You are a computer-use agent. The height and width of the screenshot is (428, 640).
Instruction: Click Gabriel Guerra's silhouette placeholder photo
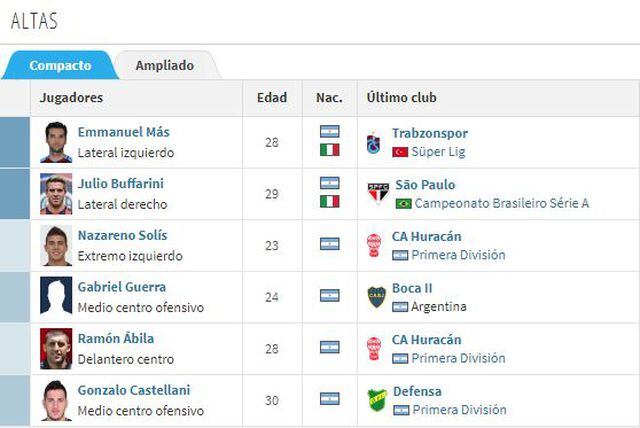[x=56, y=296]
